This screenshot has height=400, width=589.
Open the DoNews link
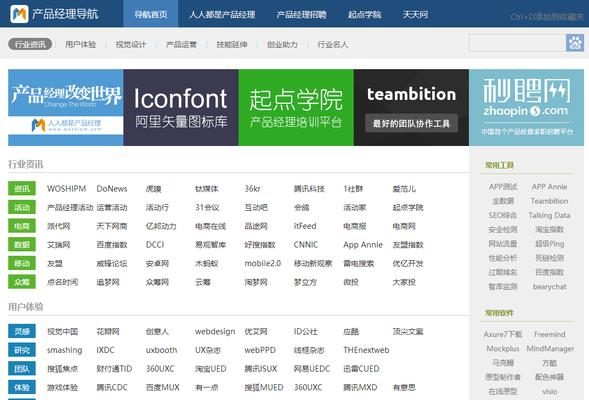tap(112, 189)
